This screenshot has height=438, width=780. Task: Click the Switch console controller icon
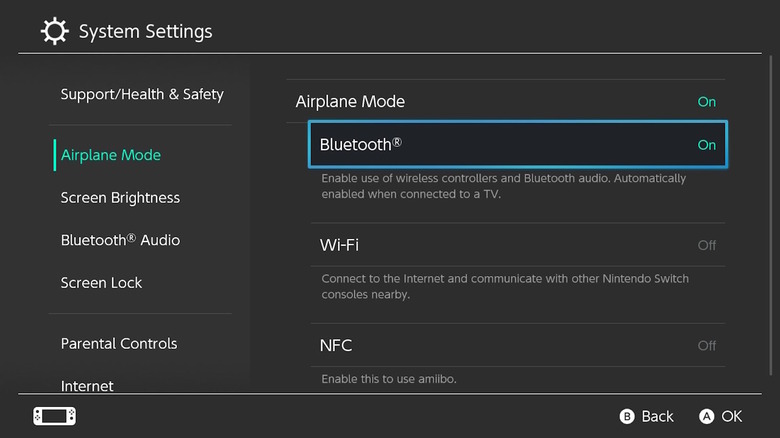point(54,416)
